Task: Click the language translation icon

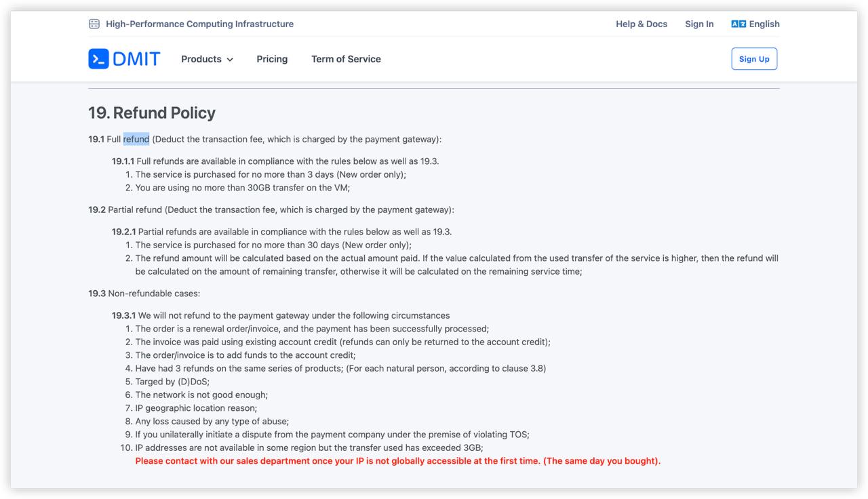Action: click(738, 24)
